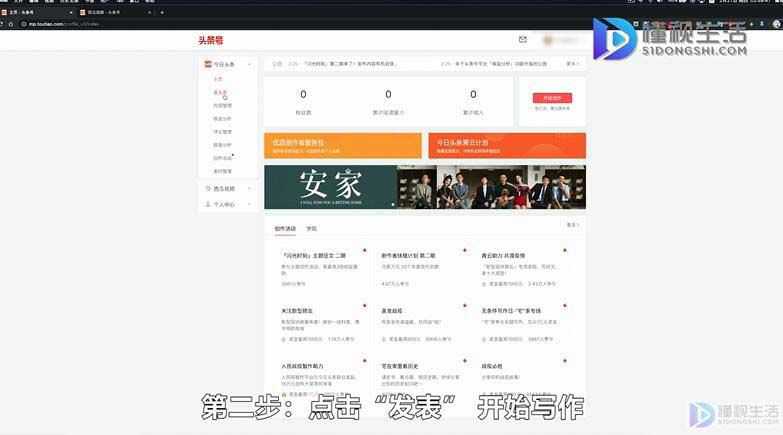Select the red highlighted 发头条 sidebar item
The width and height of the screenshot is (783, 435).
coord(220,92)
